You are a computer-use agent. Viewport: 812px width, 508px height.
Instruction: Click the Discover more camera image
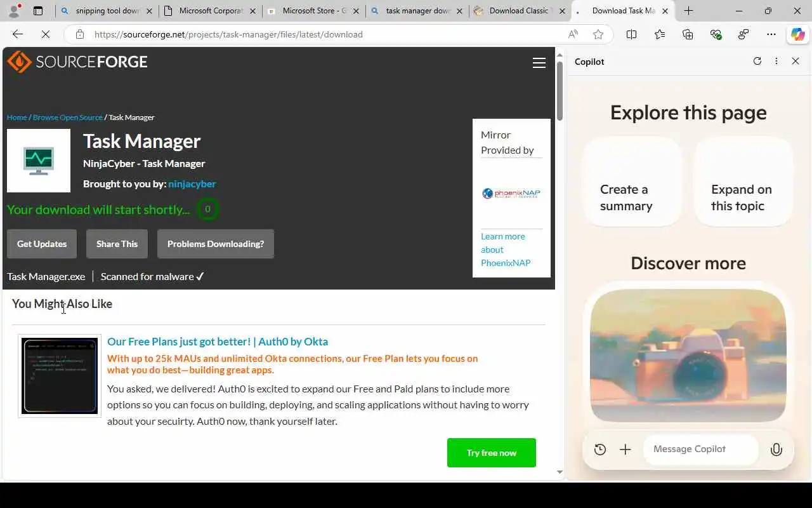click(x=688, y=356)
